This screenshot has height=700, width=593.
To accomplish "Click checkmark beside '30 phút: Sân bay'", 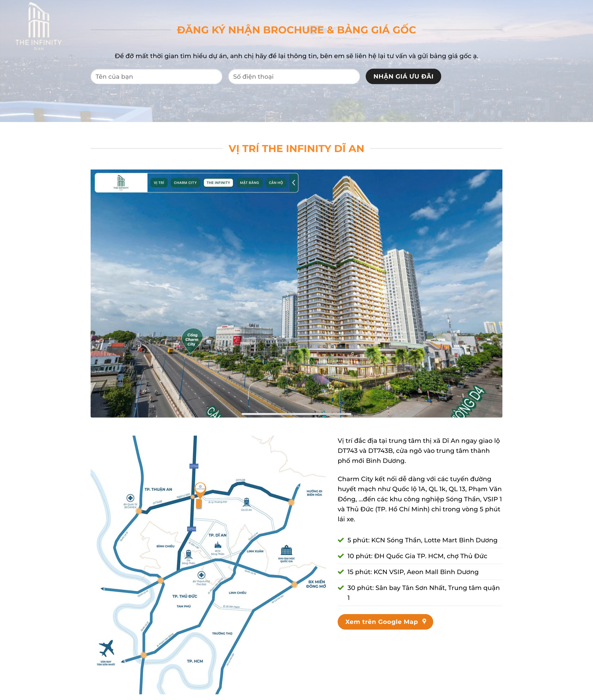I will (341, 588).
